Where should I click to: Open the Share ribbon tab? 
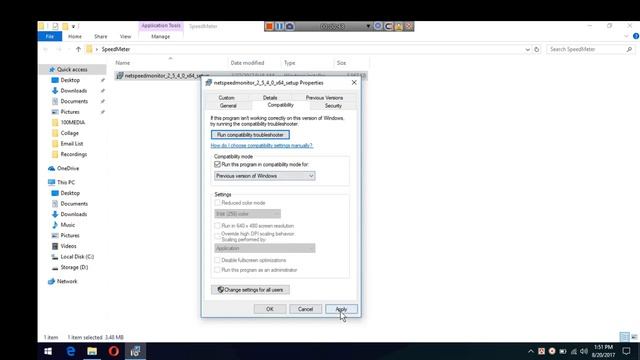(x=100, y=36)
